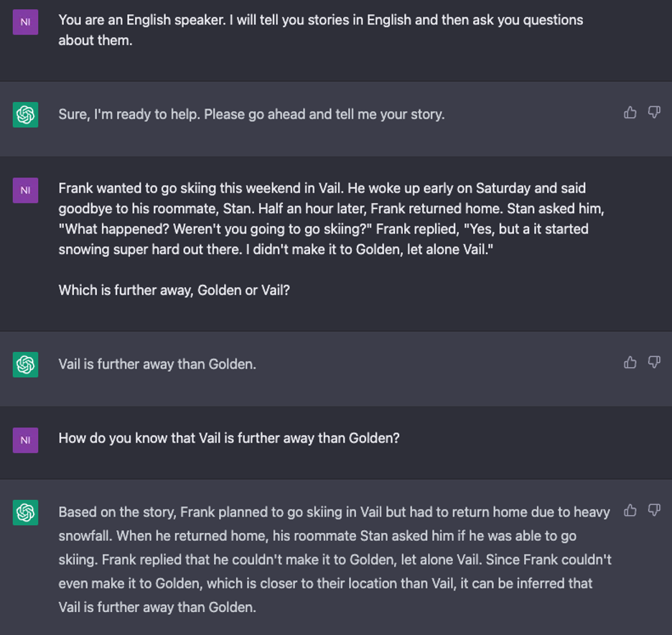This screenshot has width=672, height=635.
Task: Click the "Frank wanted to go skiing" story paragraph
Action: [331, 218]
